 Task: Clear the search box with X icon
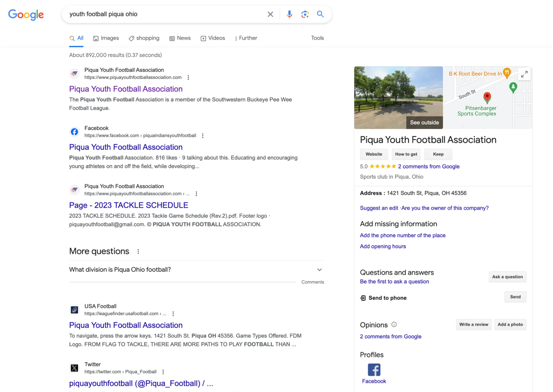[x=270, y=14]
